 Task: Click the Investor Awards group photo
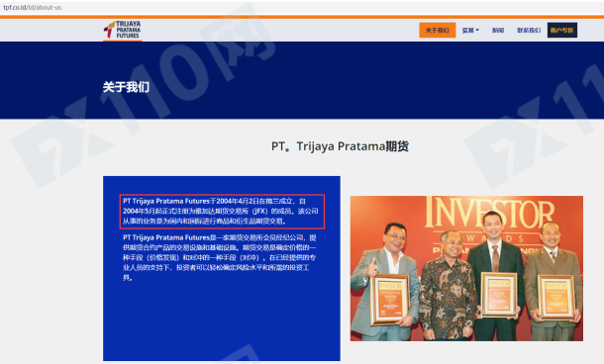tap(466, 268)
